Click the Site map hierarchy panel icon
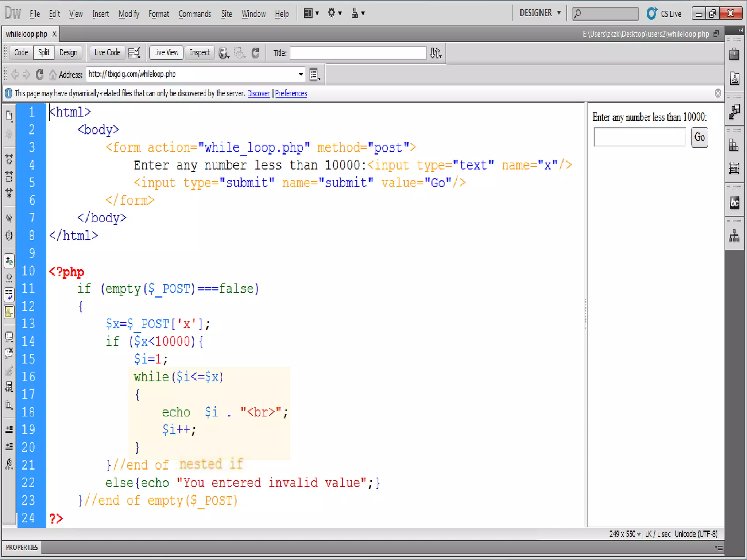 coord(734,236)
